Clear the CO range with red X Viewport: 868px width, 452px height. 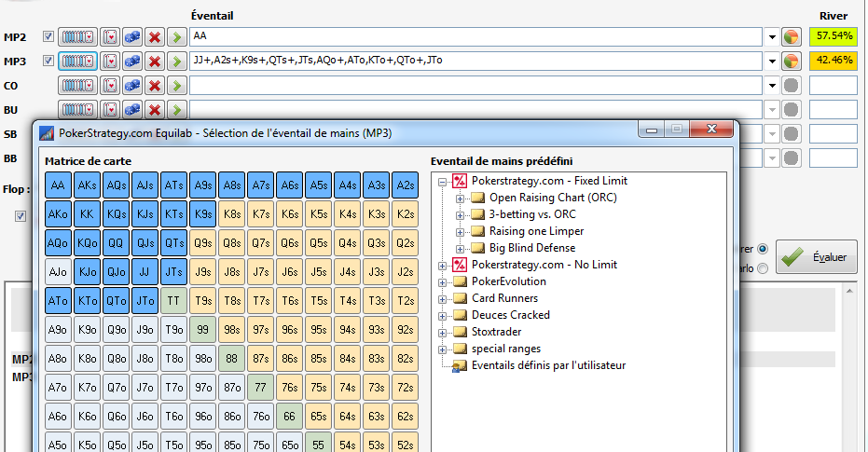(x=155, y=85)
